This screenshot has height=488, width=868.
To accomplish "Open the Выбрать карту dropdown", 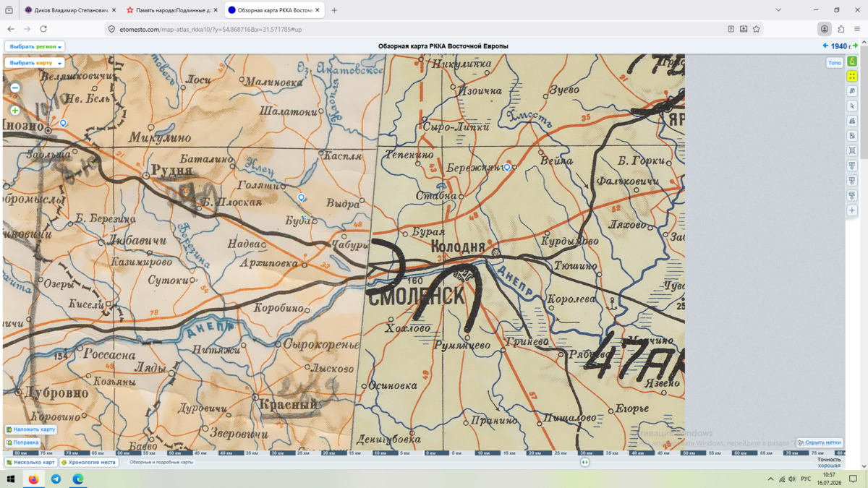I will click(x=35, y=63).
